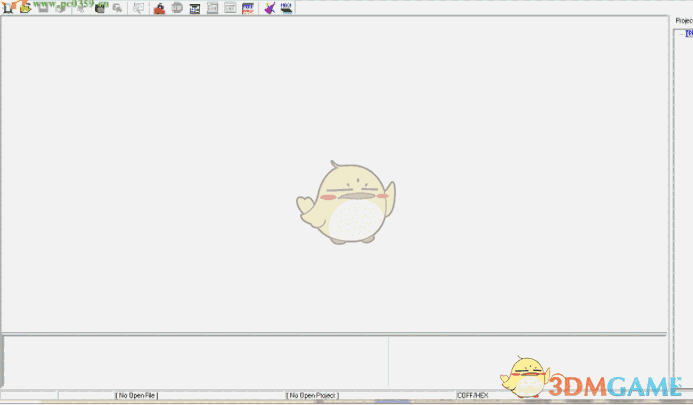Click the grey round stop-sign icon
Viewport: 693px width, 405px height.
(177, 8)
